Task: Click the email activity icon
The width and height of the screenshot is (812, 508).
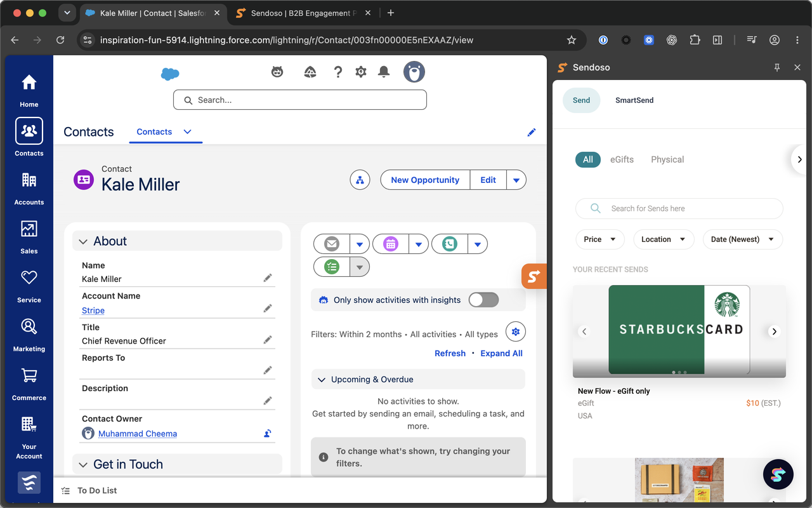Action: pyautogui.click(x=332, y=244)
